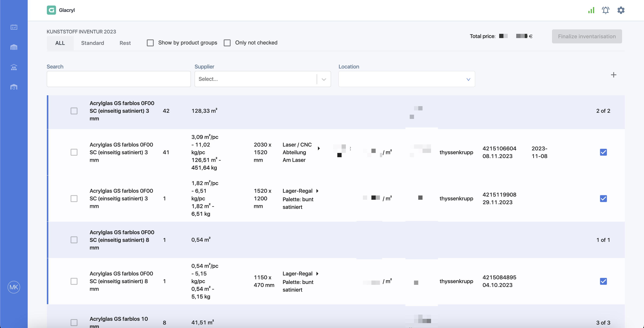
Task: Switch to the Rest tab
Action: coord(125,43)
